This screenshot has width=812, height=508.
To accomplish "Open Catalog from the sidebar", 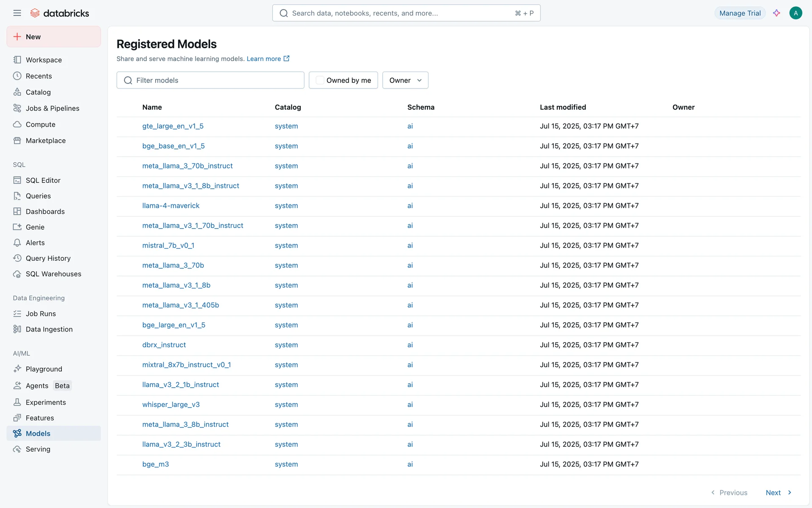I will (38, 92).
